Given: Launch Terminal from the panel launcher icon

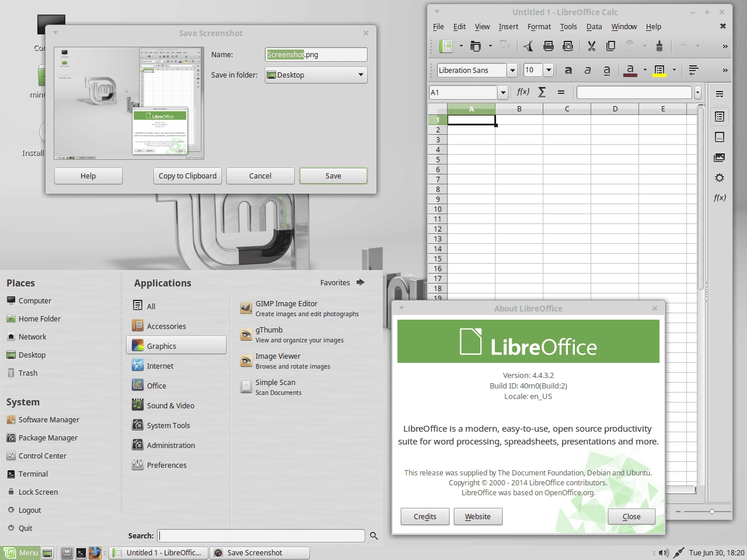Looking at the screenshot, I should coord(81,552).
